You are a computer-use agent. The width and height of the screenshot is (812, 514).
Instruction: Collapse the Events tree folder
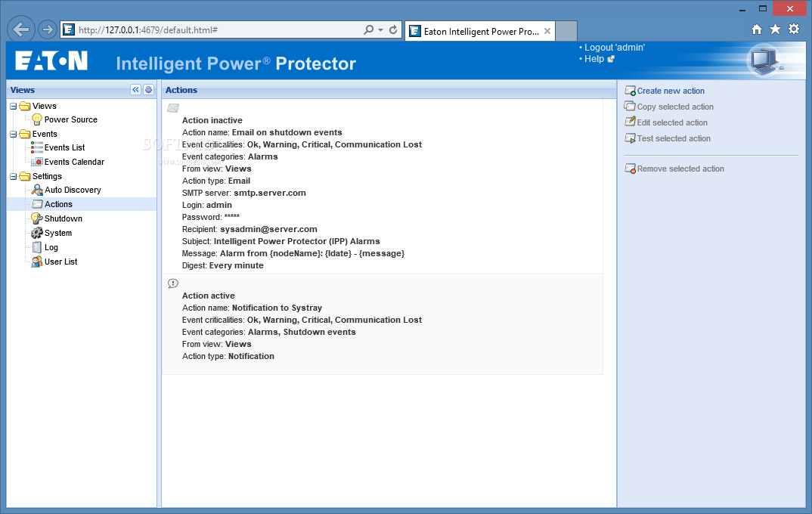(x=13, y=134)
